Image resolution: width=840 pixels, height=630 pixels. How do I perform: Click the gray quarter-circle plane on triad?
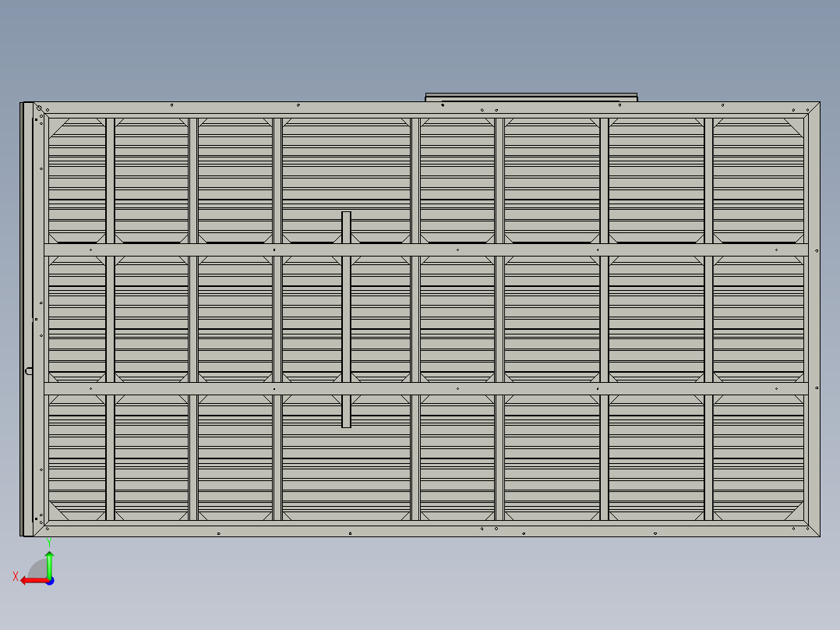click(x=38, y=569)
